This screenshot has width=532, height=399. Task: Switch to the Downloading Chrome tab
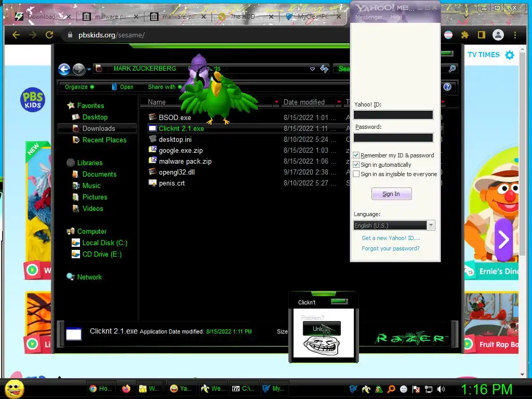[42, 16]
